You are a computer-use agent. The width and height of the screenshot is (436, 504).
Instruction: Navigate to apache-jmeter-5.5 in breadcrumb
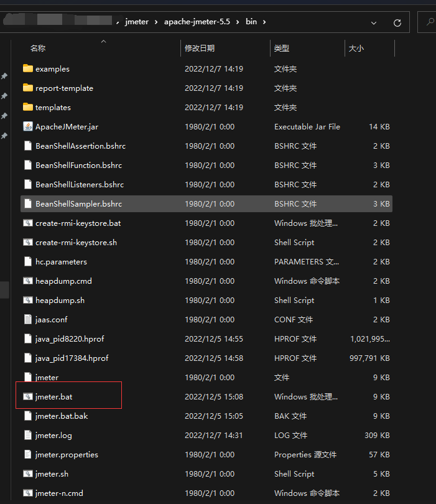197,22
